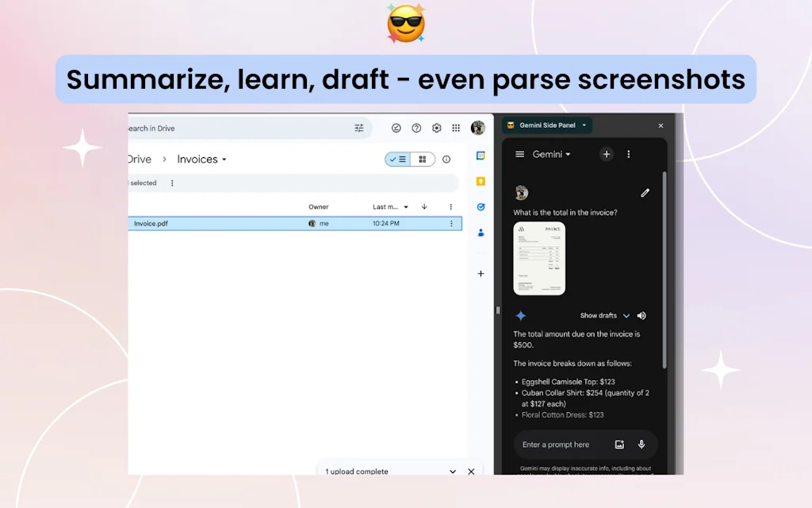The image size is (812, 508).
Task: Open the Google apps launcher grid
Action: click(x=456, y=128)
